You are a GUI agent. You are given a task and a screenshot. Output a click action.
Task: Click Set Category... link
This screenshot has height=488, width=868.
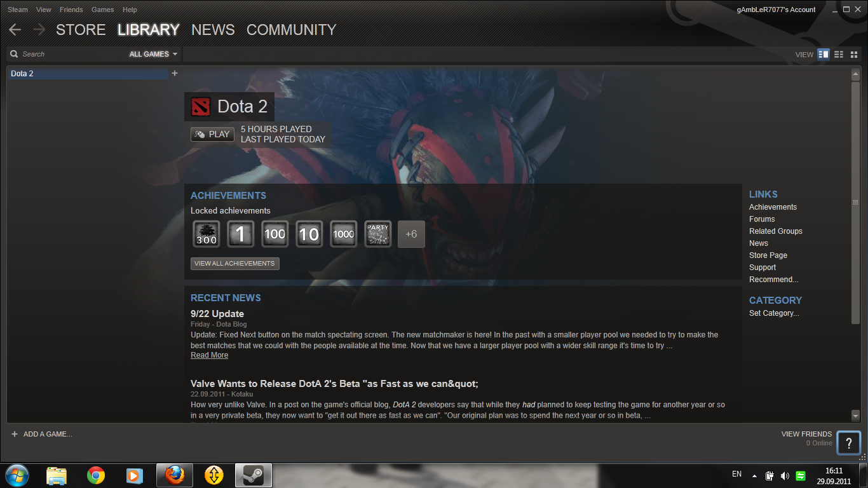pyautogui.click(x=774, y=313)
